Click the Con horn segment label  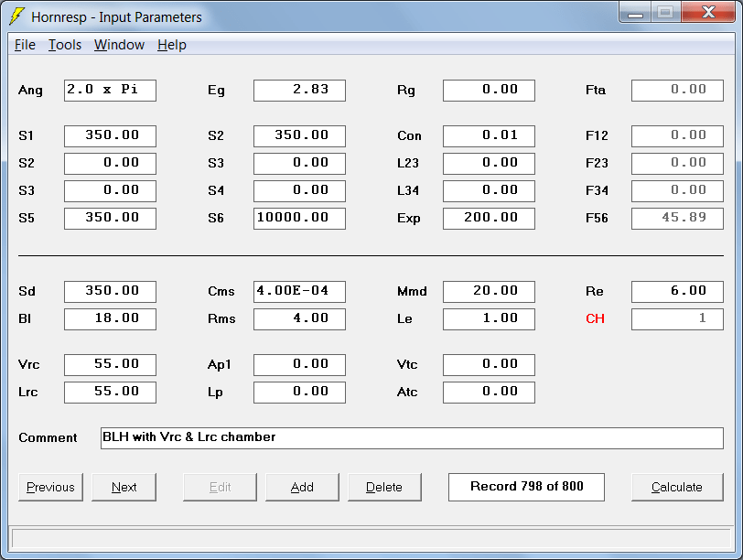click(409, 136)
